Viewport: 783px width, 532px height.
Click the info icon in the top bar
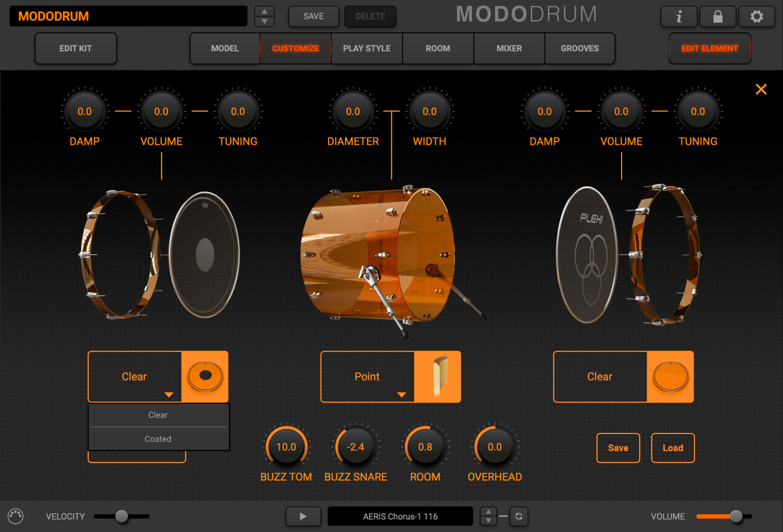(x=679, y=16)
